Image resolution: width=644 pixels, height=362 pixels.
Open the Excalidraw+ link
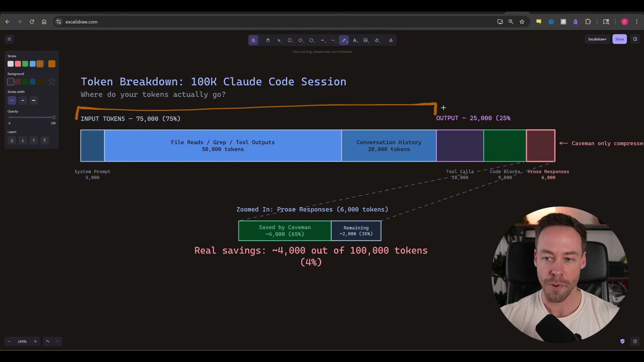(x=597, y=39)
